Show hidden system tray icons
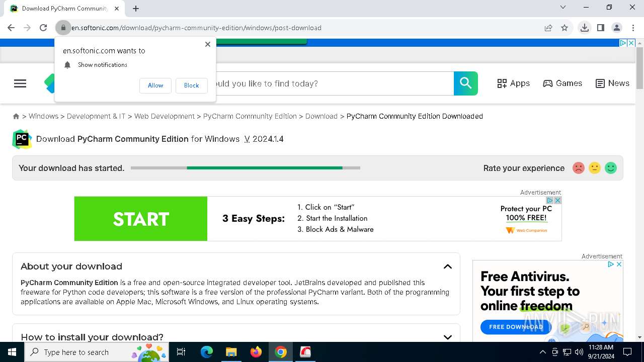This screenshot has height=362, width=644. 542,352
